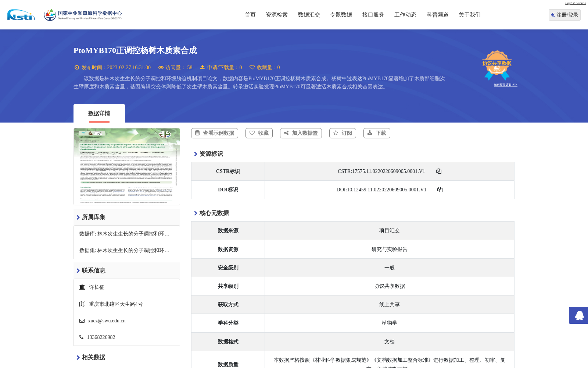Open the 资源检索 menu item

click(x=277, y=15)
